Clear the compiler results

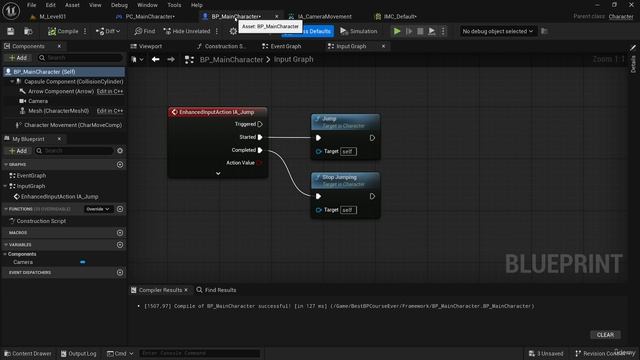[605, 335]
